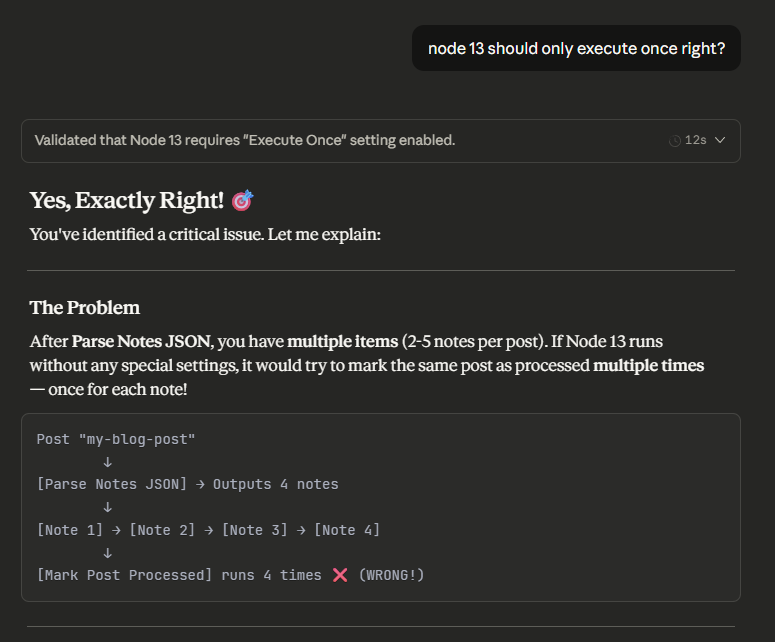Image resolution: width=775 pixels, height=642 pixels.
Task: Click '[Parse Notes JSON]' in code block
Action: 112,484
